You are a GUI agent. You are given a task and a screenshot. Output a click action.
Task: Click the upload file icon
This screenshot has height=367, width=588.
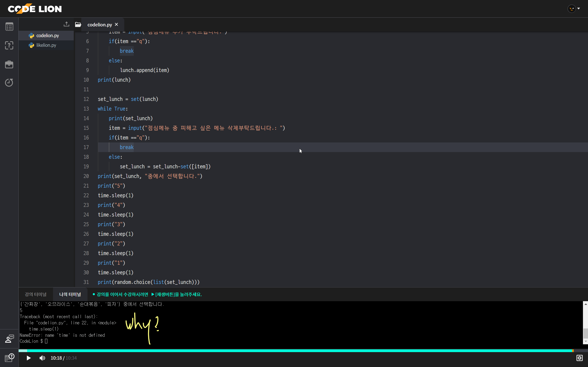point(66,24)
